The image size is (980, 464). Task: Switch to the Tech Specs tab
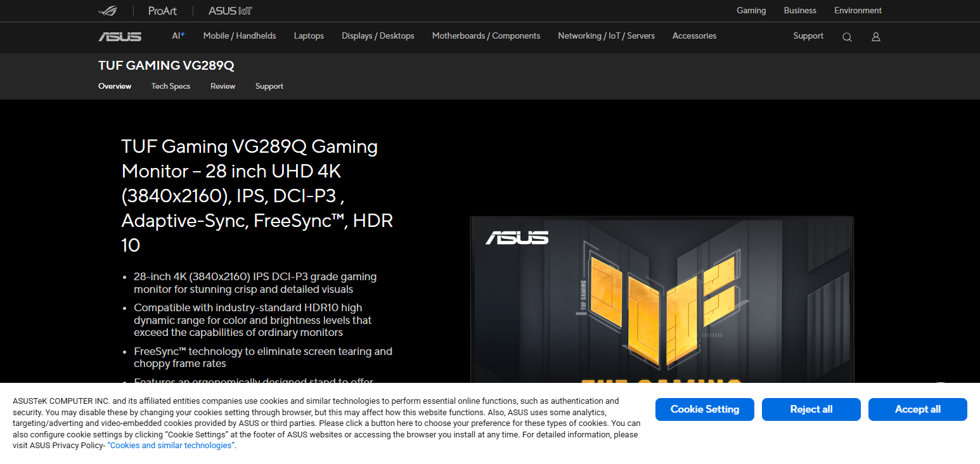click(171, 86)
